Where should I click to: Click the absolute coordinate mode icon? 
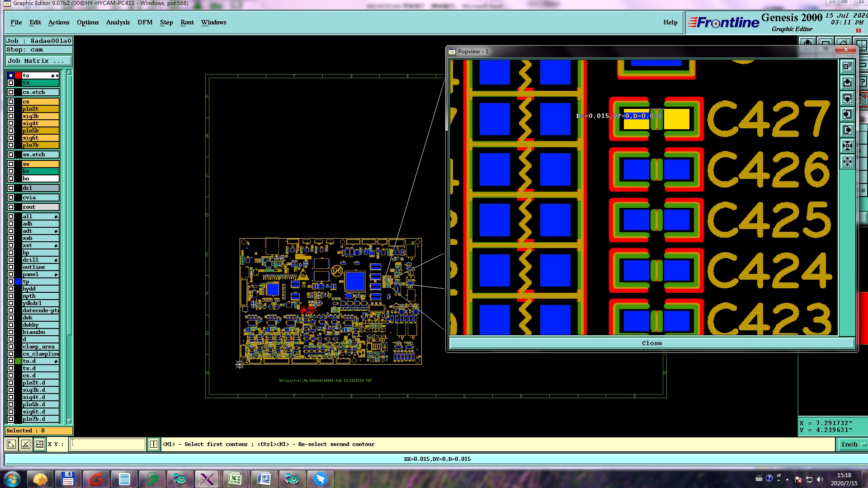(11, 444)
